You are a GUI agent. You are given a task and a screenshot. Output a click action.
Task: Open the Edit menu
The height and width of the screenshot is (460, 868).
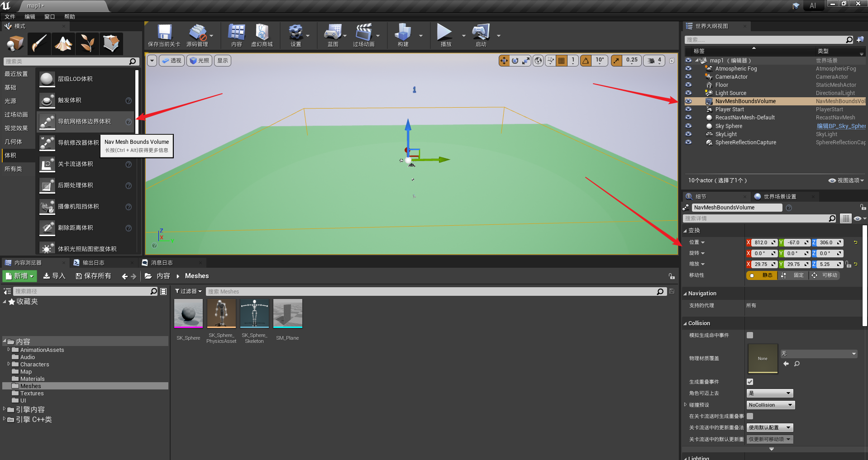click(x=30, y=17)
